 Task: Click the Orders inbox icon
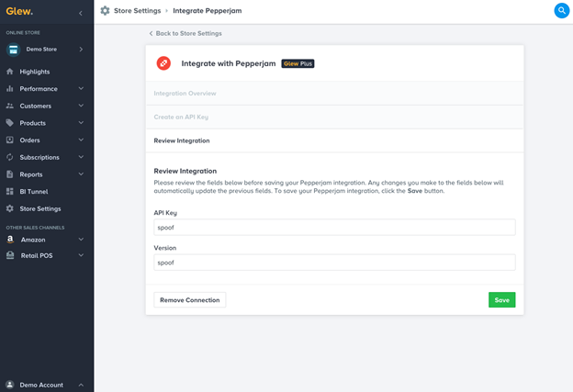[x=10, y=140]
